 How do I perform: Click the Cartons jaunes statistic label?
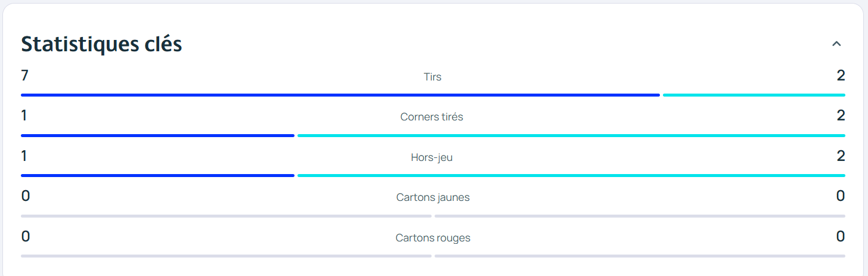433,197
